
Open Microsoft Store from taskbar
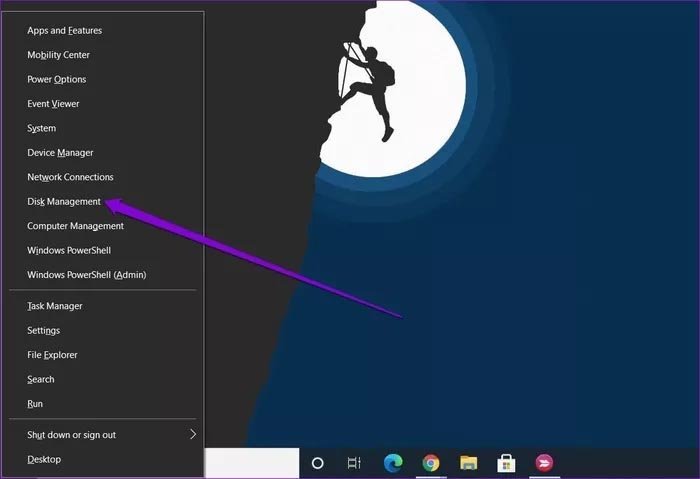pos(506,463)
